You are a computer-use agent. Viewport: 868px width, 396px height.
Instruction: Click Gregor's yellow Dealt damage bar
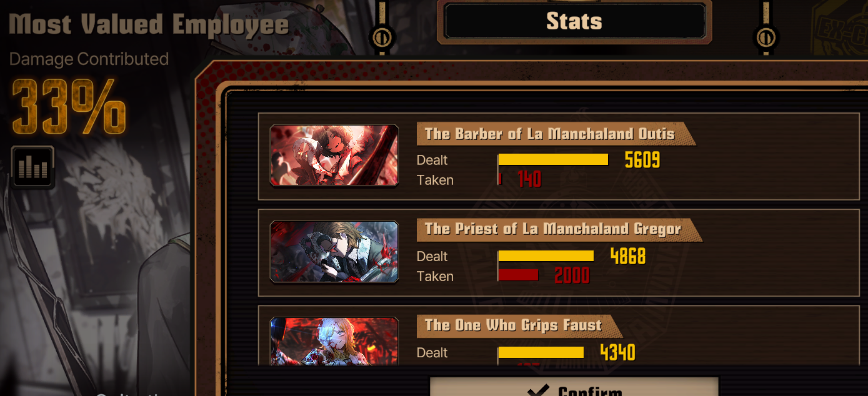546,256
